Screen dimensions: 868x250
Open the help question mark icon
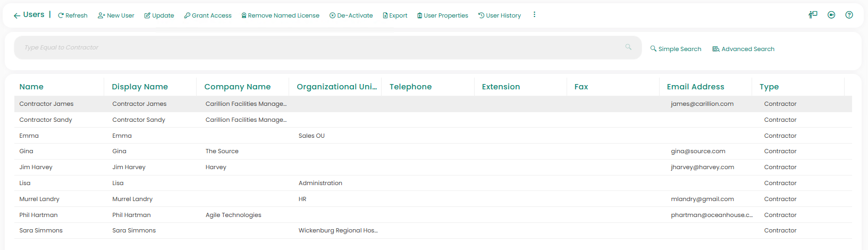click(849, 15)
